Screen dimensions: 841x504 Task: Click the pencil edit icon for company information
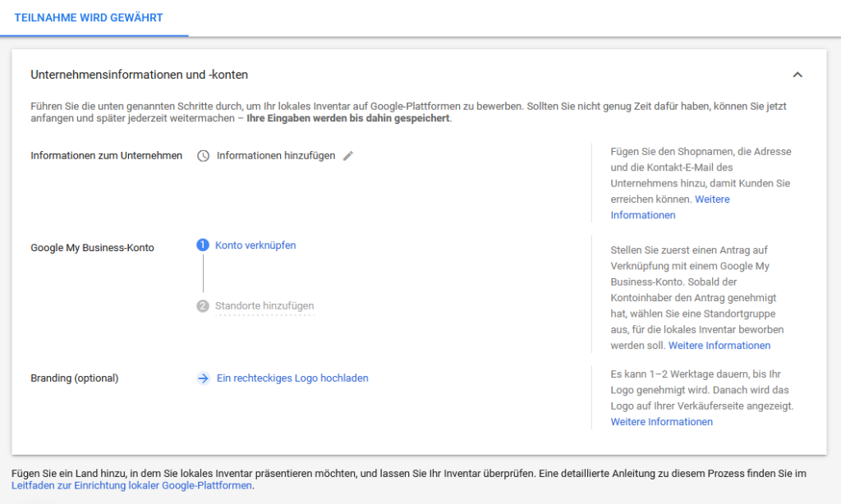(348, 156)
